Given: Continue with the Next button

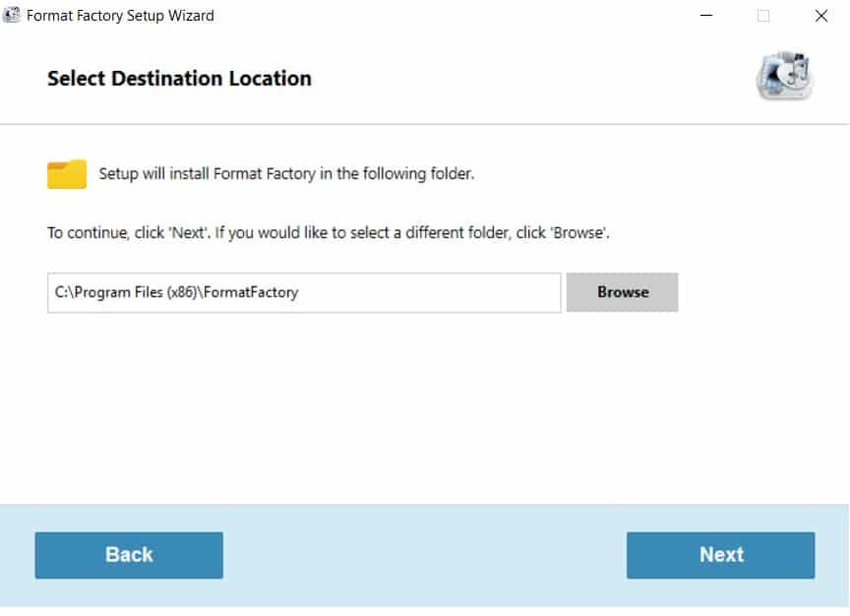Looking at the screenshot, I should (720, 555).
